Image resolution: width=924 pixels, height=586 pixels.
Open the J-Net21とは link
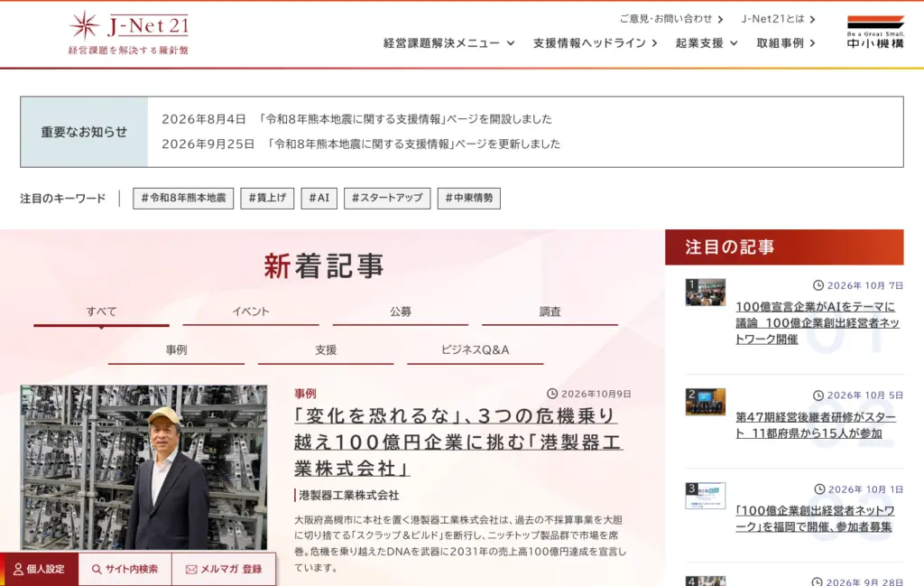click(778, 19)
